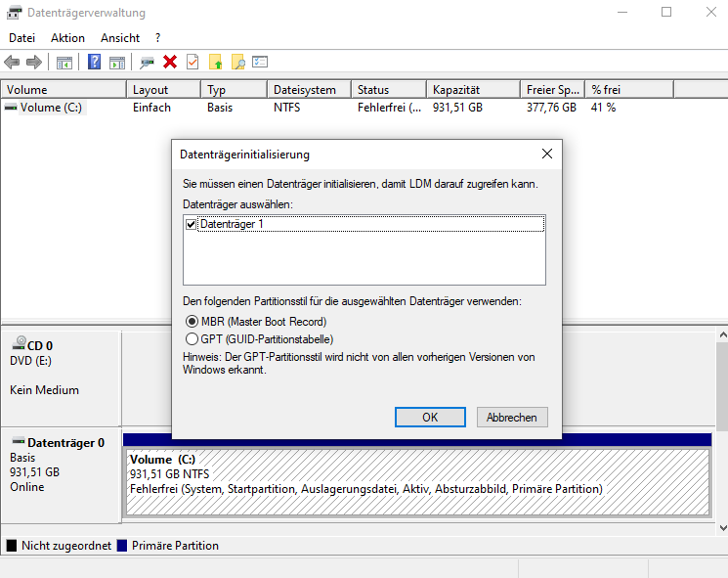The image size is (728, 578).
Task: Open the Ansicht menu
Action: [x=120, y=37]
